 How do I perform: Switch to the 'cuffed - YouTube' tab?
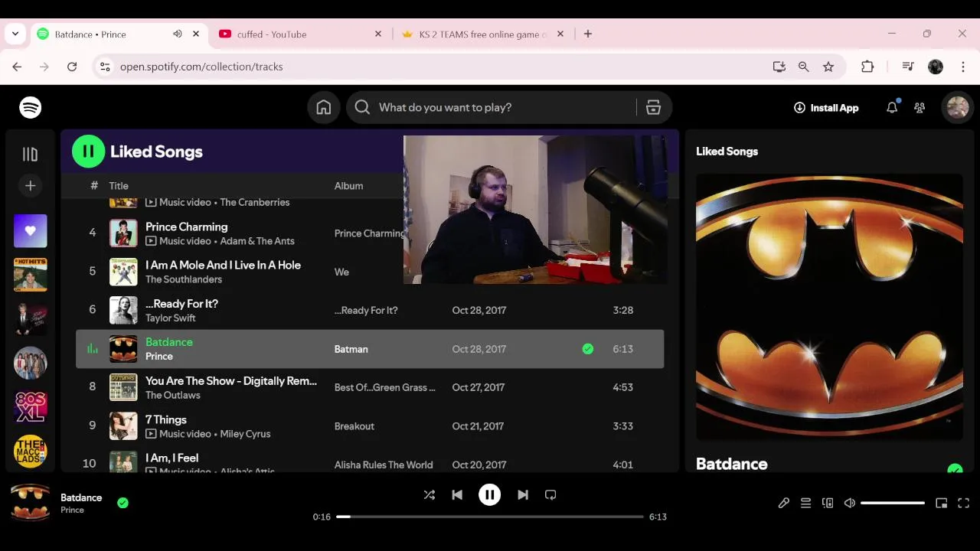point(272,34)
